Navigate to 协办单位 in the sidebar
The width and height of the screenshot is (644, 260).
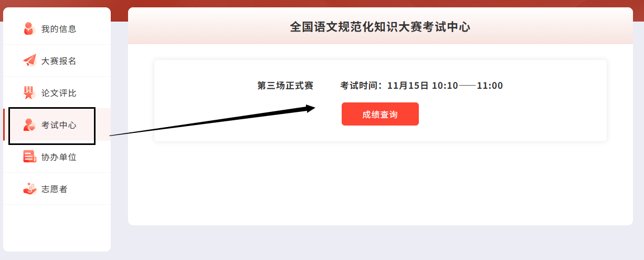coord(57,157)
